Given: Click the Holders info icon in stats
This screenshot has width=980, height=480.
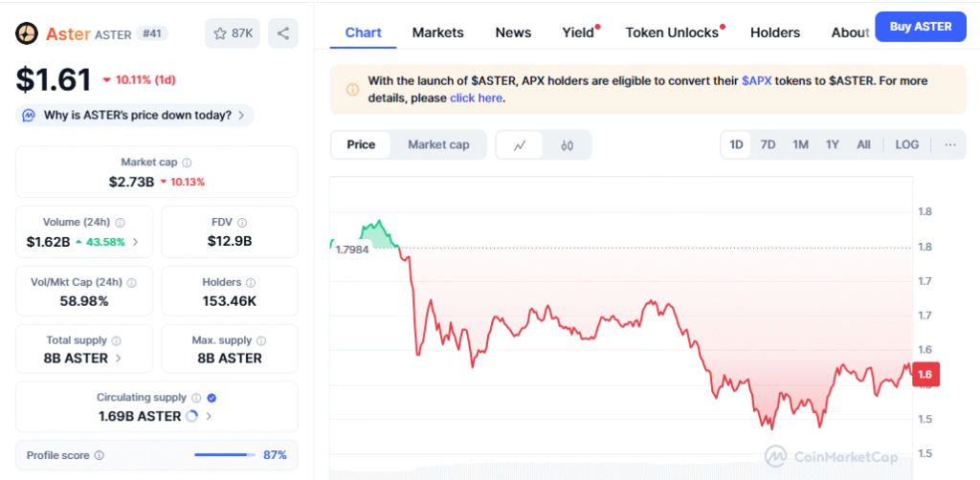Looking at the screenshot, I should click(251, 283).
